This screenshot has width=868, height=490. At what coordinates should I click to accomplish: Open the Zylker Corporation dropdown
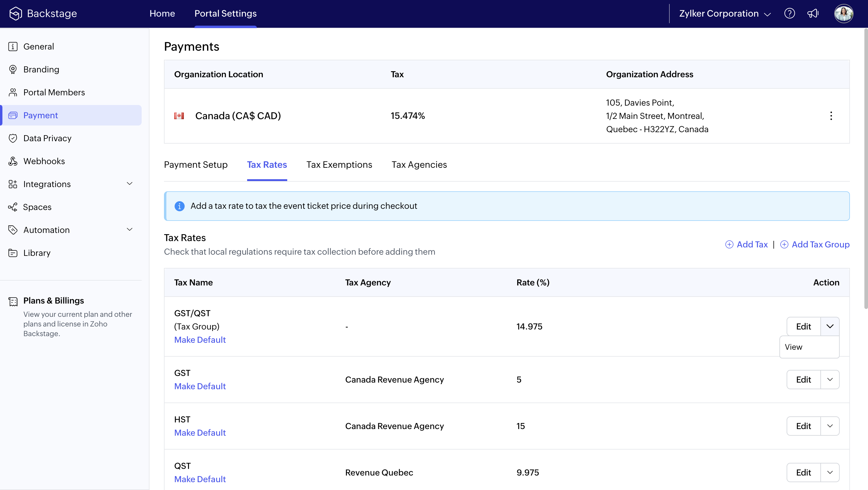[725, 14]
